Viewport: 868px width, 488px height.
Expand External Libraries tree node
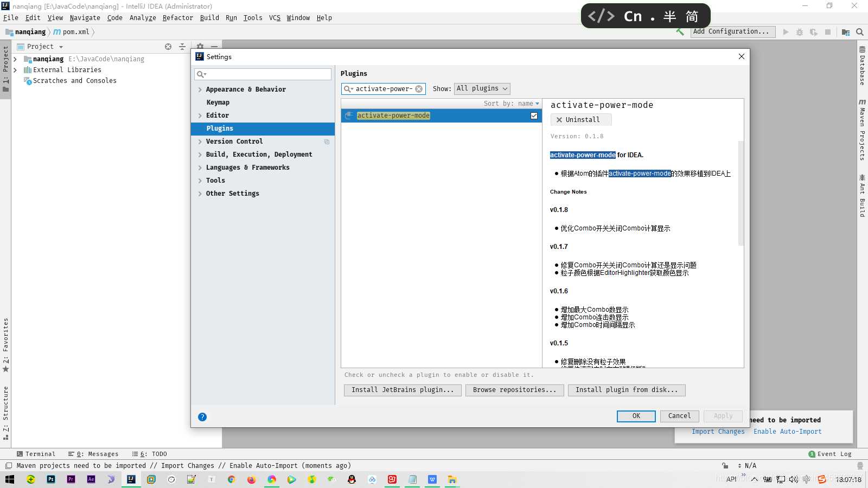click(15, 70)
